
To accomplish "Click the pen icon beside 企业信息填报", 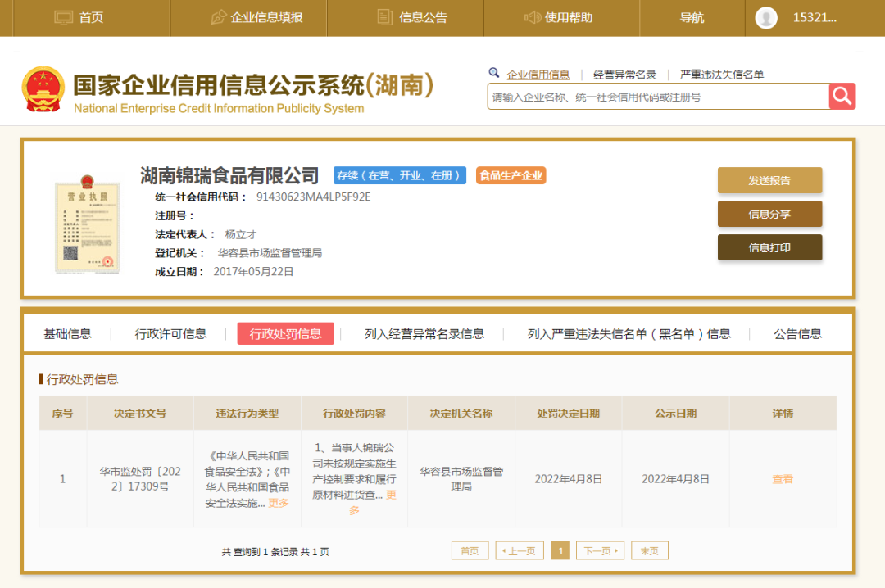I will coord(218,17).
